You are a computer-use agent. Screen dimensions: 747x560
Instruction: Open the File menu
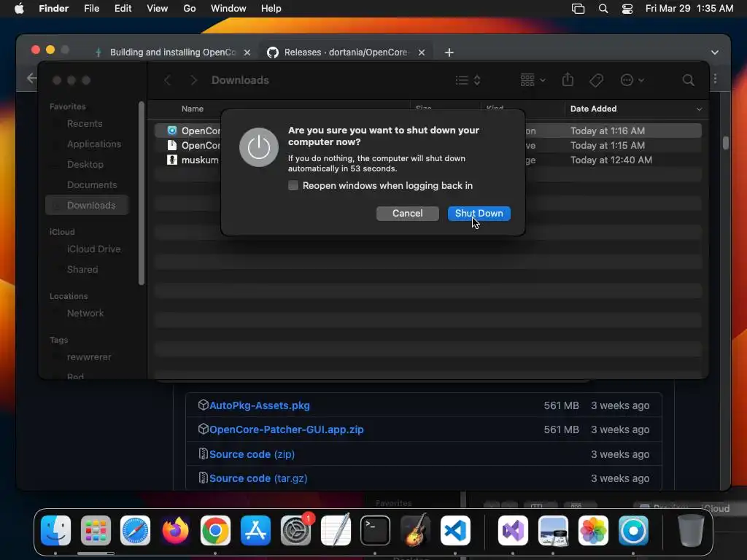[x=91, y=9]
